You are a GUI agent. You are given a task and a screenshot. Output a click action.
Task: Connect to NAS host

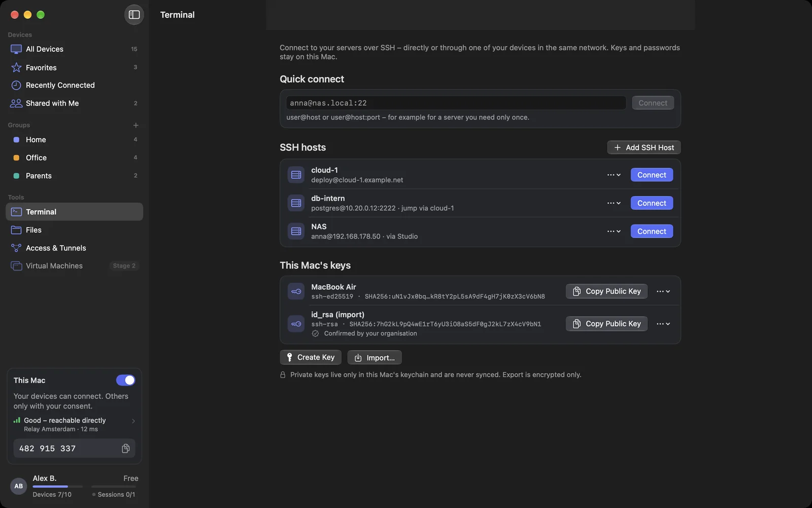click(x=652, y=231)
